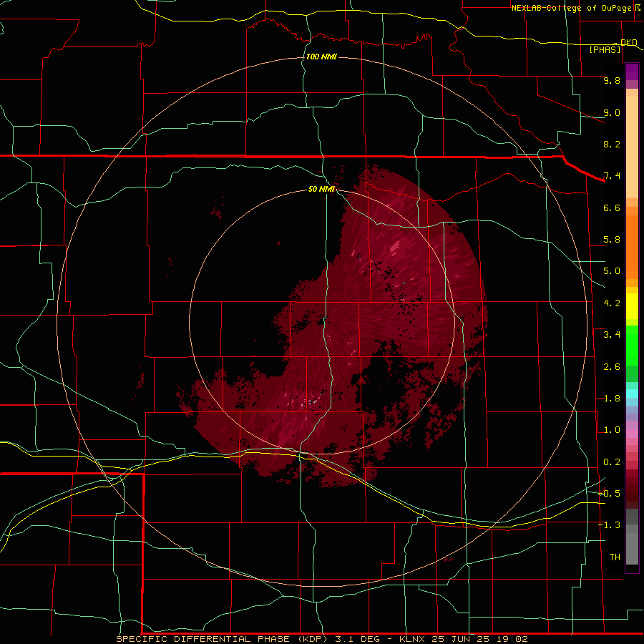Click the 'DKD' label near the legend
644x644 pixels.
pyautogui.click(x=628, y=42)
